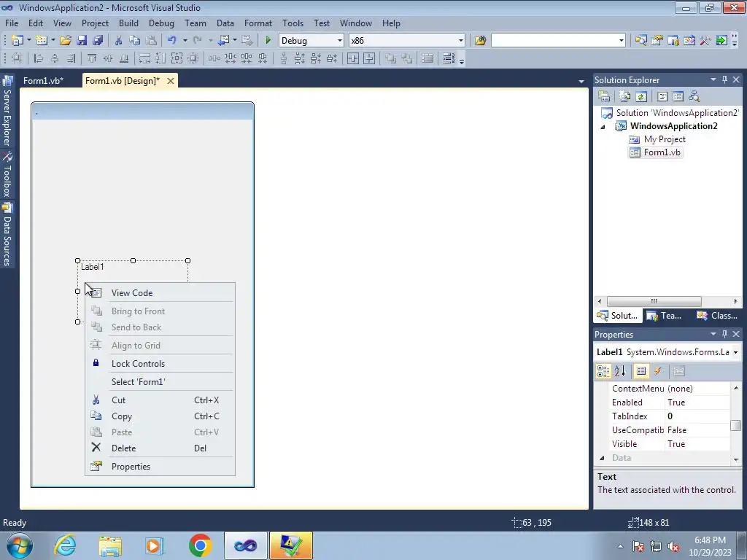
Task: Click the Center Vertically layout icon
Action: 369,58
